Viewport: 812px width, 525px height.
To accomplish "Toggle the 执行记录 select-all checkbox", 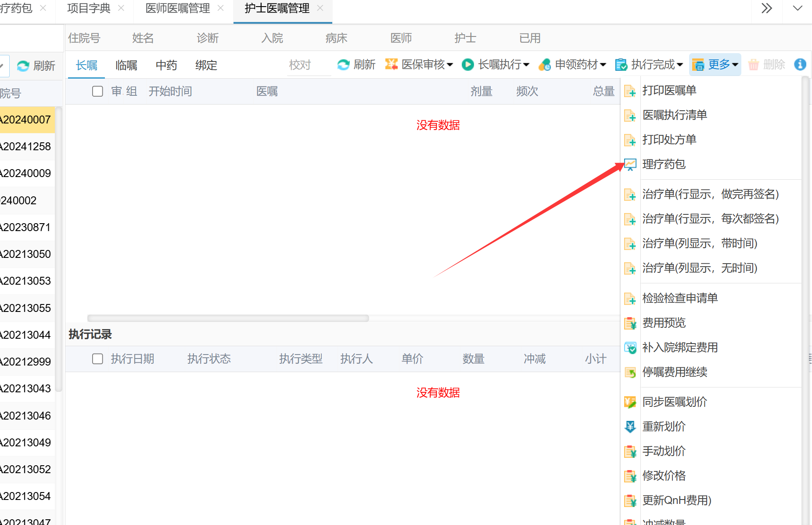I will (x=97, y=359).
